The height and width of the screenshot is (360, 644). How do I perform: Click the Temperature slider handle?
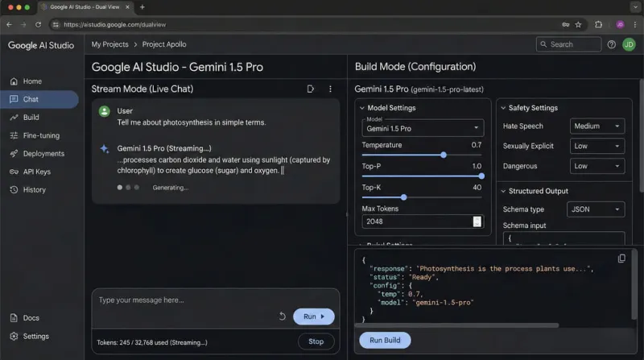tap(444, 155)
